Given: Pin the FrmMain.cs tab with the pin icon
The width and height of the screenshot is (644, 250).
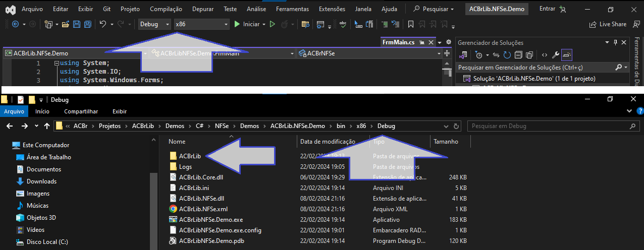Looking at the screenshot, I should pos(422,42).
